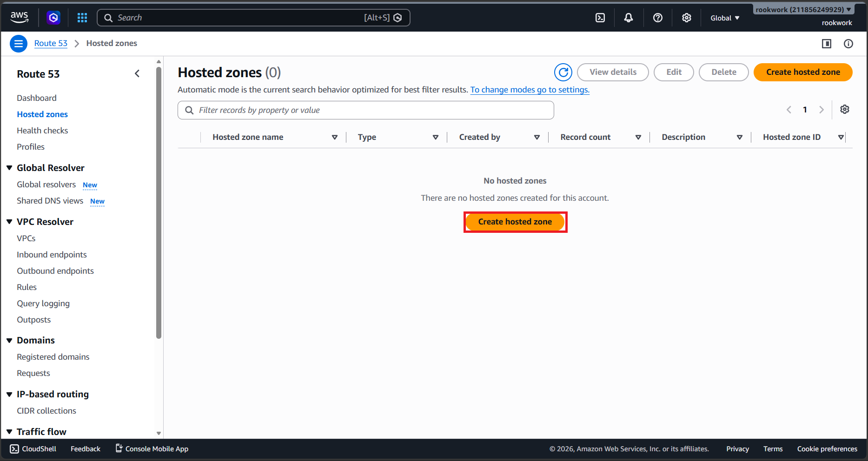Open console settings gear in top bar
Image resolution: width=868 pixels, height=461 pixels.
point(687,18)
